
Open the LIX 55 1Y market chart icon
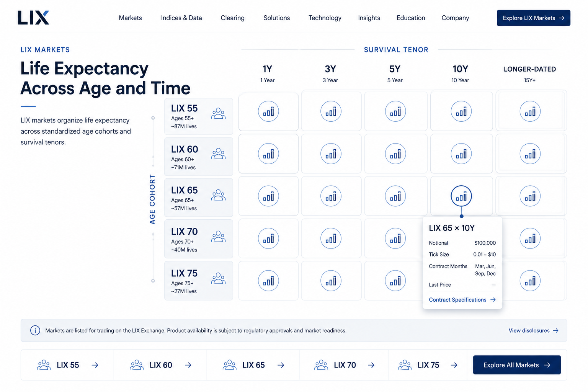(x=268, y=111)
